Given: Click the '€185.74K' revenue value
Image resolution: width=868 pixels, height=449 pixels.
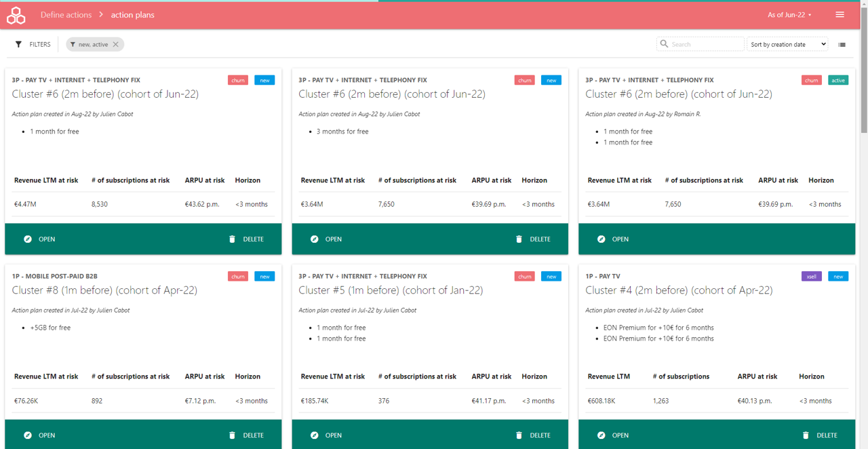Looking at the screenshot, I should (x=315, y=401).
